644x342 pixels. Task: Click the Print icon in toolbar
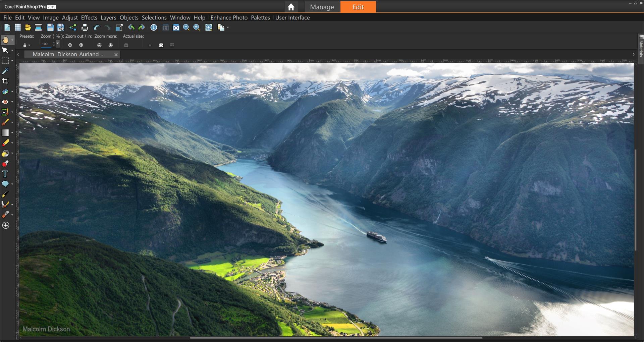pyautogui.click(x=85, y=28)
